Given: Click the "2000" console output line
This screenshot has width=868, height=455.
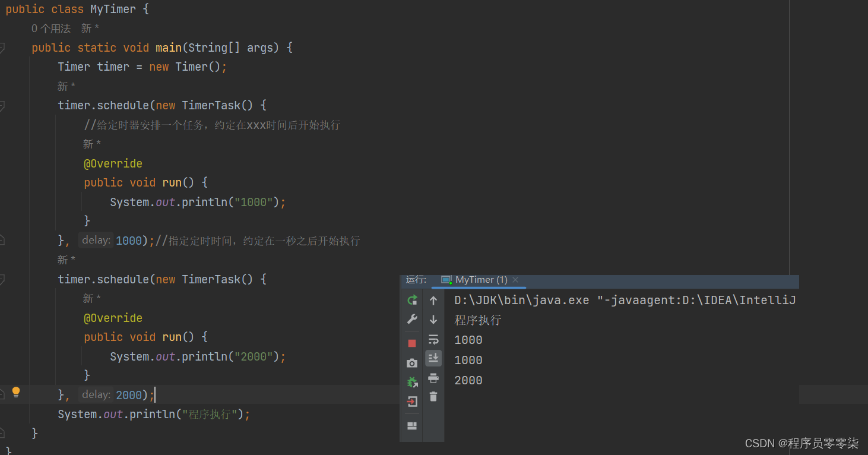Looking at the screenshot, I should [x=468, y=381].
